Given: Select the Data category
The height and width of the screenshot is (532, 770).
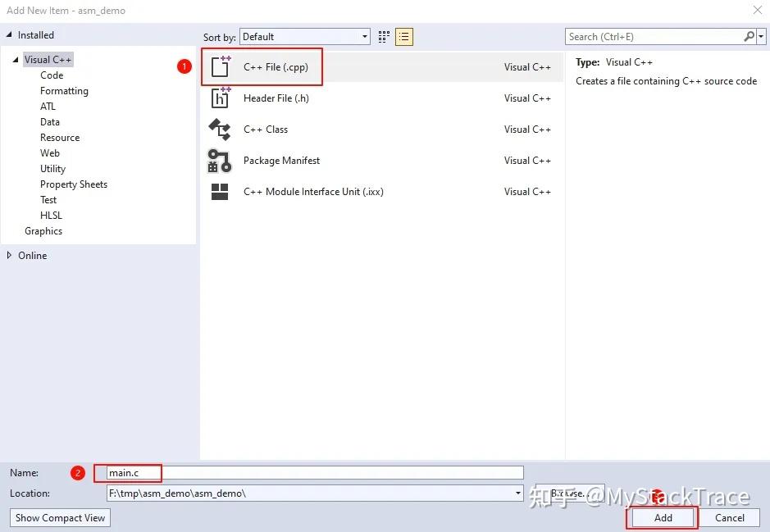Looking at the screenshot, I should [x=49, y=121].
